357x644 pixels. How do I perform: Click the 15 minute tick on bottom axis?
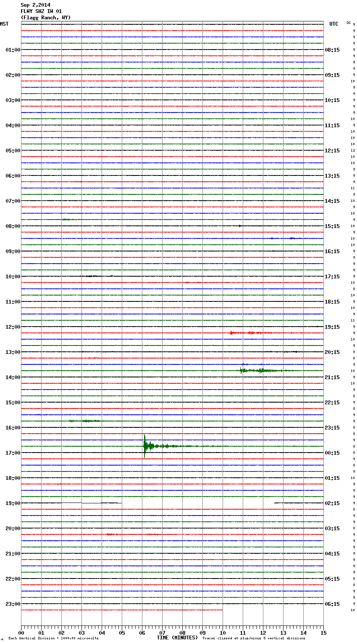pyautogui.click(x=323, y=633)
